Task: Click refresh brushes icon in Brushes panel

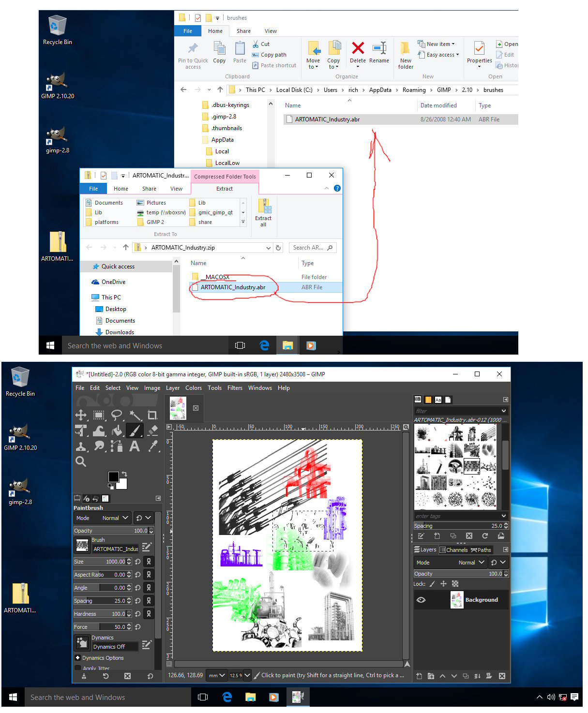Action: 485,536
